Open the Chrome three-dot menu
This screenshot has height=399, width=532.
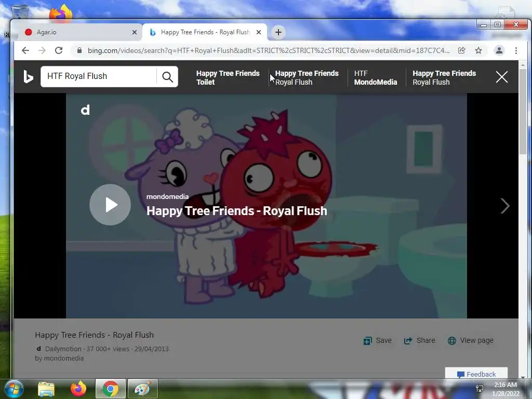point(516,50)
